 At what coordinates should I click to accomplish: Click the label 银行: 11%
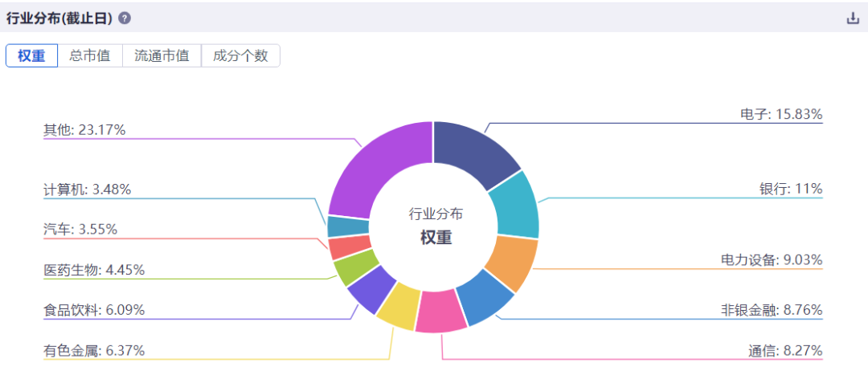pyautogui.click(x=791, y=189)
